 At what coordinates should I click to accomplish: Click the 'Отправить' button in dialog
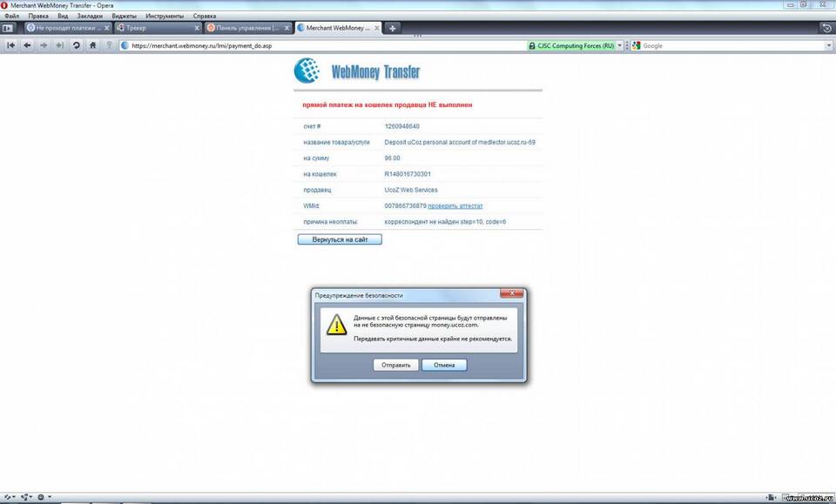click(395, 365)
